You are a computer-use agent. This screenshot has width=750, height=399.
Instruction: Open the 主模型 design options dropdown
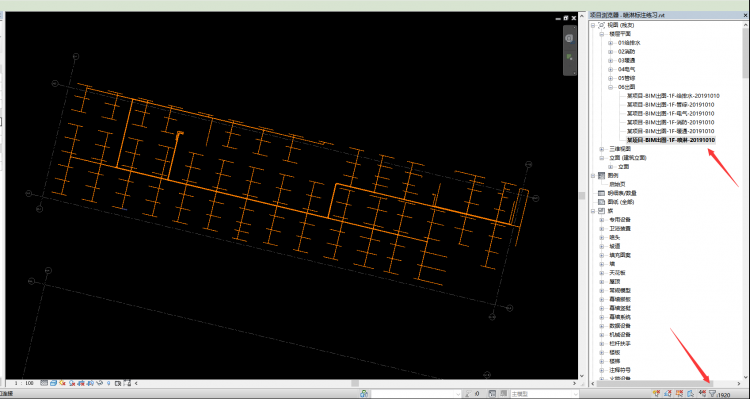pyautogui.click(x=545, y=394)
